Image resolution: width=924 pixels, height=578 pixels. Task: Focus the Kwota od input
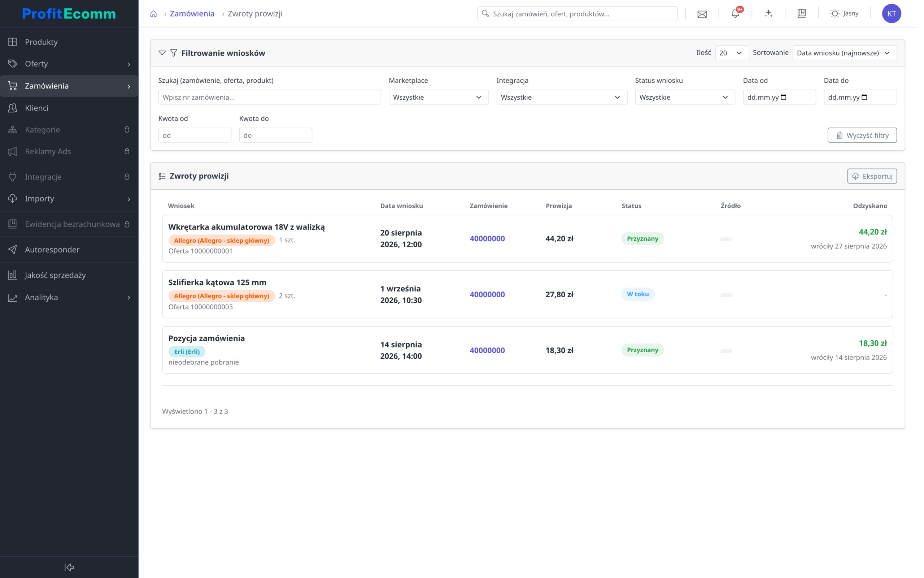click(x=195, y=135)
